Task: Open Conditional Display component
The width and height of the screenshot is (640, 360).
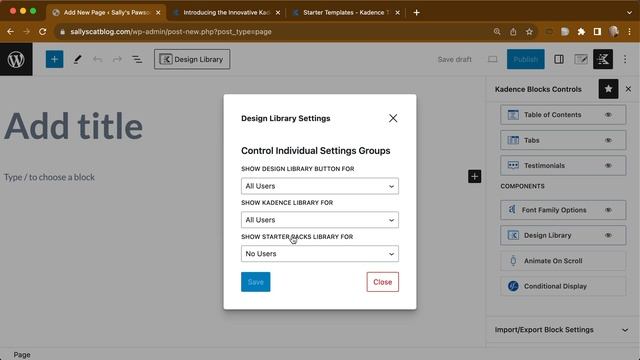Action: coord(563,286)
